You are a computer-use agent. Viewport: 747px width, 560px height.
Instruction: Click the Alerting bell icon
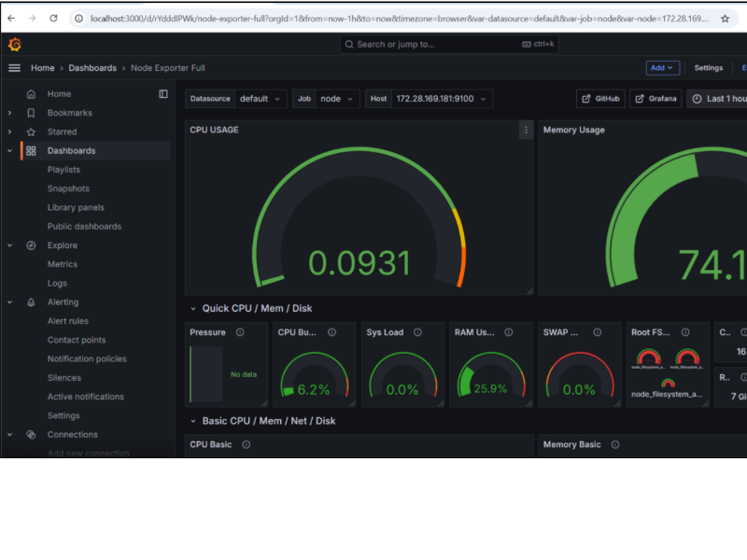tap(31, 301)
